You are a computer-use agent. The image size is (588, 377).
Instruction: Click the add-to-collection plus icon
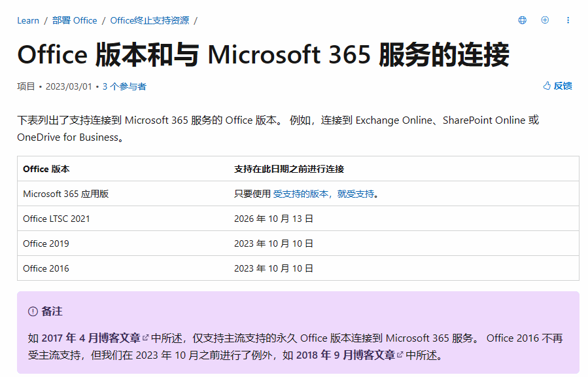[x=545, y=20]
